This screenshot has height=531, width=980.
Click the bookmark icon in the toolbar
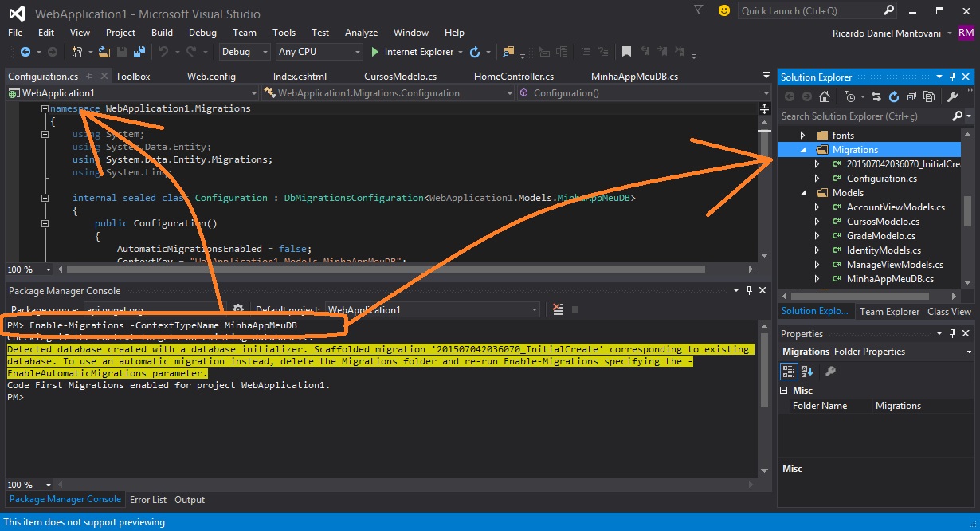tap(626, 52)
